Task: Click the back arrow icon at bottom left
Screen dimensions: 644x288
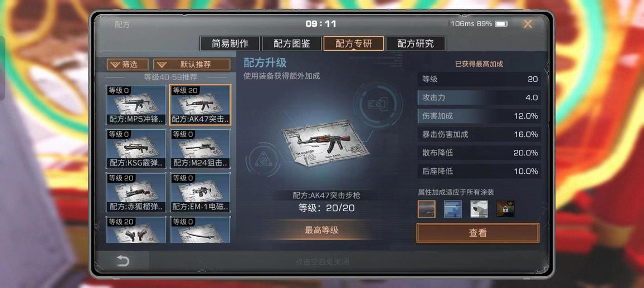Action: click(123, 261)
